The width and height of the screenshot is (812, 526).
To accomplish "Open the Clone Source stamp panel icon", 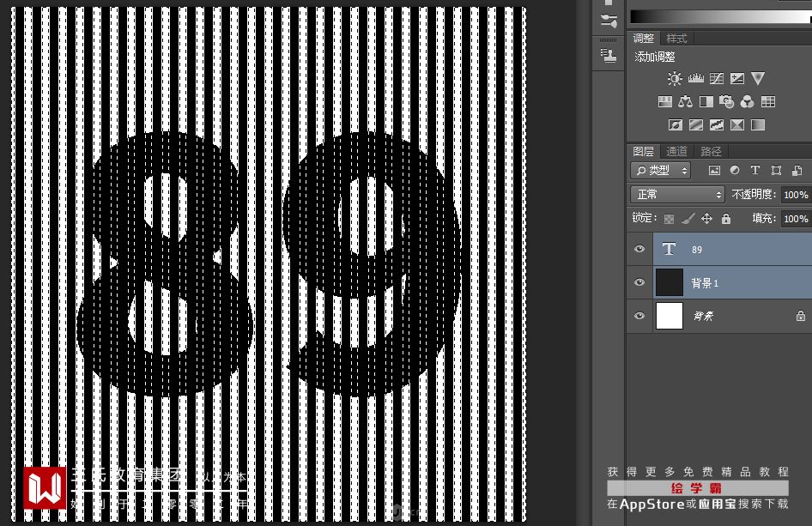I will [609, 56].
